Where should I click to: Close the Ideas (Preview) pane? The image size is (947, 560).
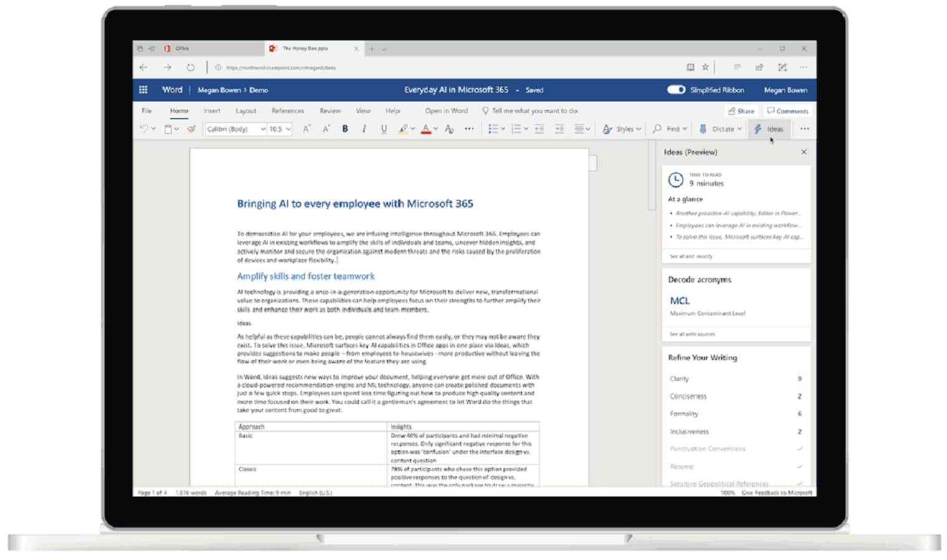pyautogui.click(x=804, y=152)
